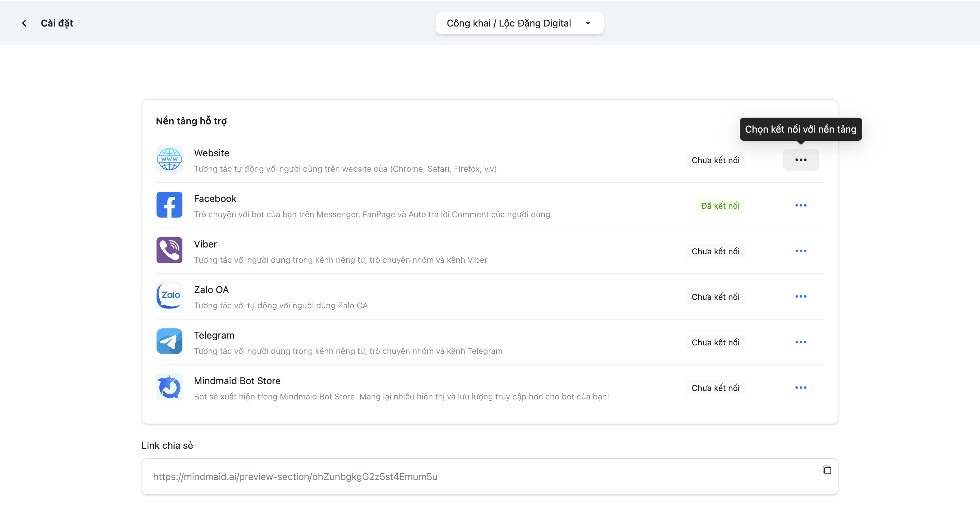Image resolution: width=980 pixels, height=531 pixels.
Task: Click the Zalo OA platform title
Action: [211, 290]
